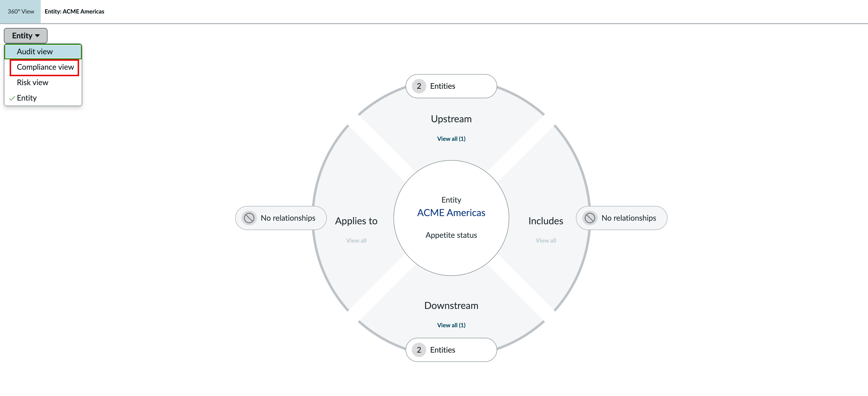Select the Applies to segment heading
This screenshot has height=396, width=868.
[356, 221]
